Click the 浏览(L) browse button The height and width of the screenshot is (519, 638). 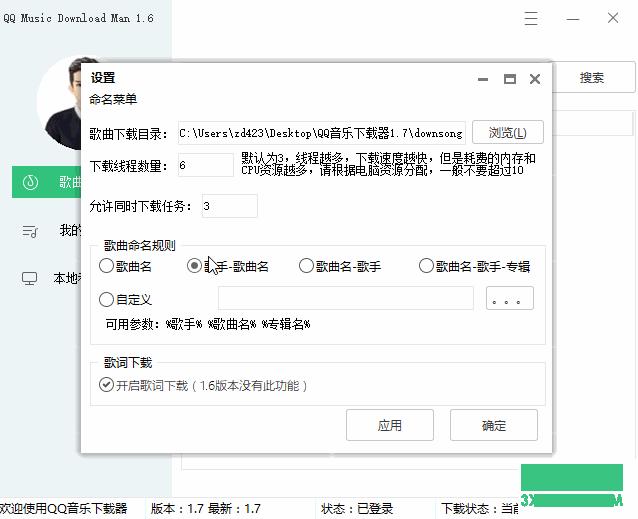[508, 132]
